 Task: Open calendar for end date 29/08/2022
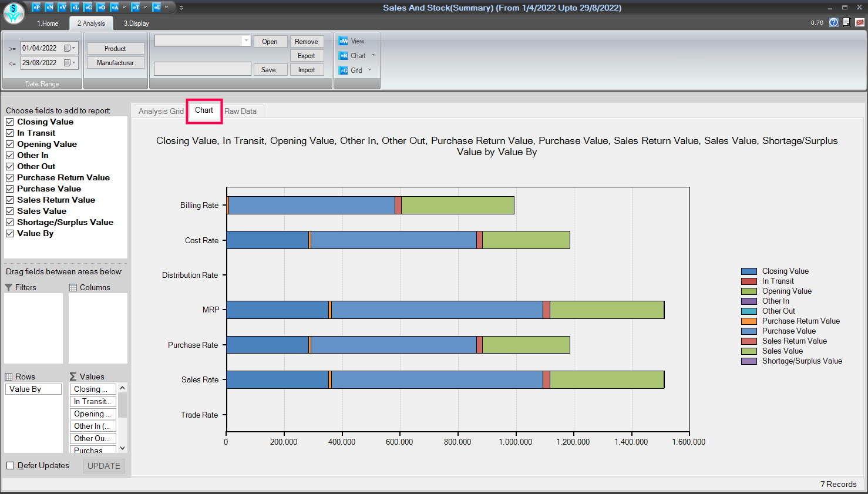pyautogui.click(x=70, y=63)
